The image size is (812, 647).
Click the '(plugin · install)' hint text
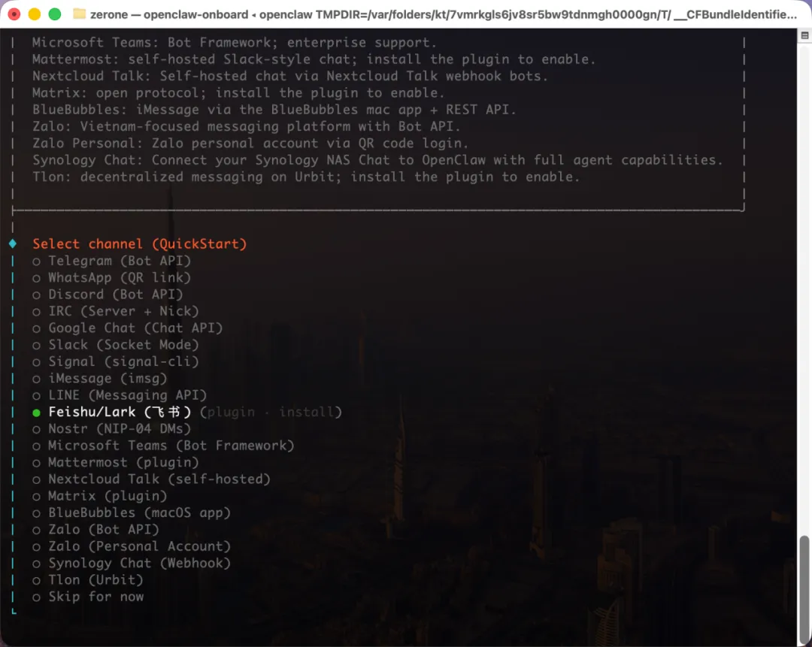(271, 412)
